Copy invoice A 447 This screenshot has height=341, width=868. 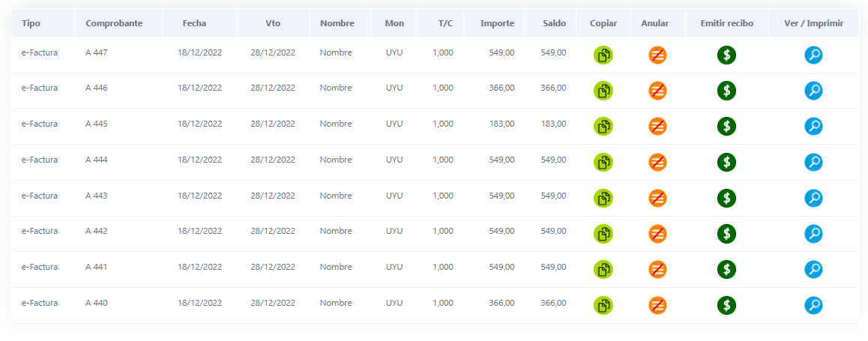603,55
